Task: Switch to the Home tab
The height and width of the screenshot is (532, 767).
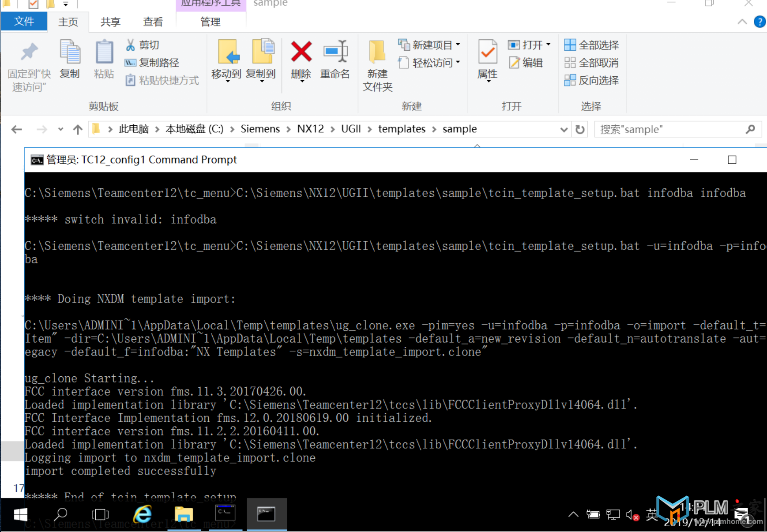Action: coord(68,22)
